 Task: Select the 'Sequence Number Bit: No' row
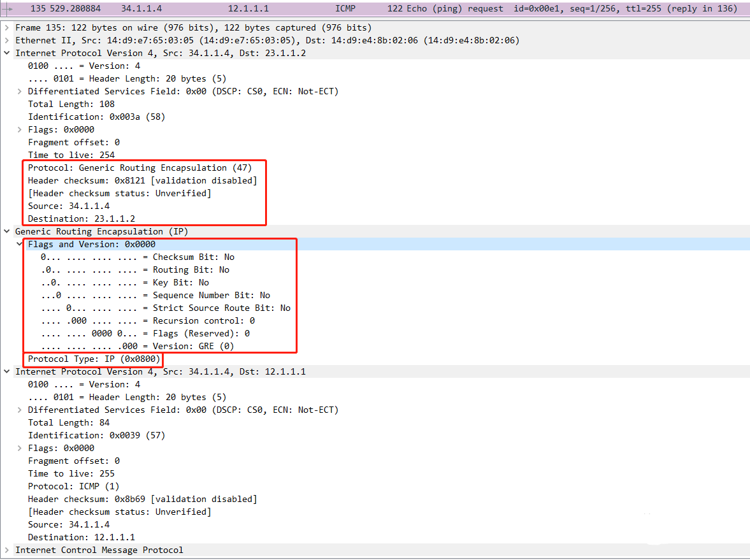pos(155,296)
